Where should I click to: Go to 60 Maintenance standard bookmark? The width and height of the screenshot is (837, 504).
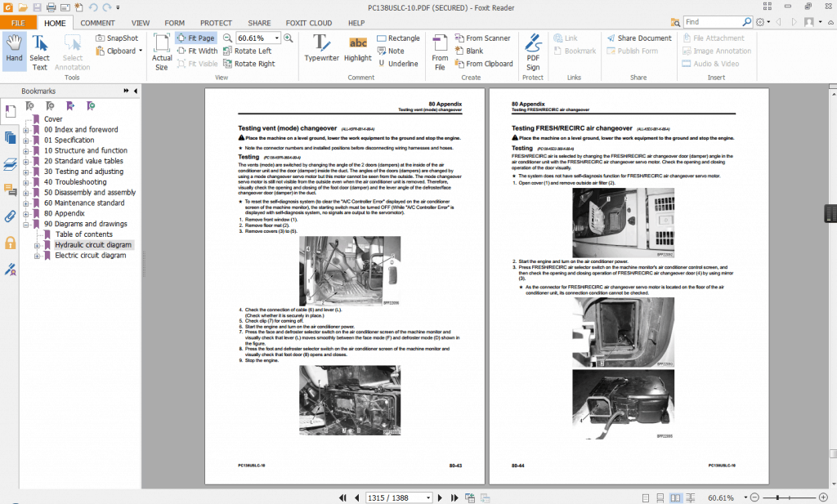(x=84, y=203)
